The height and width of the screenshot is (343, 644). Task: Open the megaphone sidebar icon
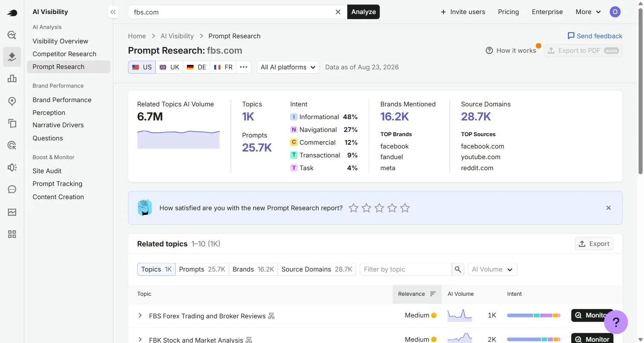(12, 167)
